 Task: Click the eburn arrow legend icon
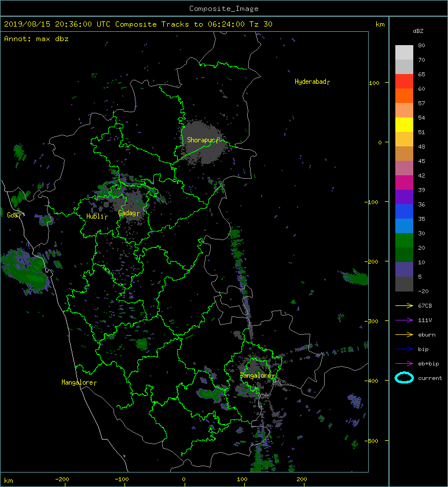(404, 334)
